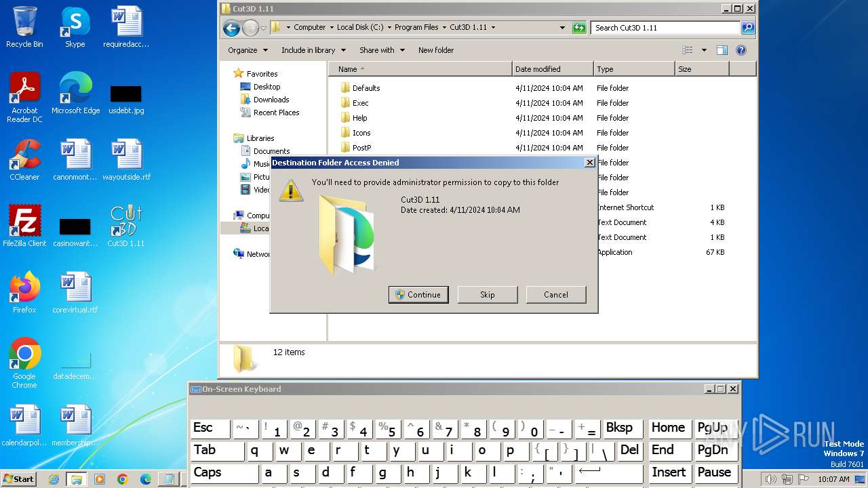This screenshot has width=868, height=488.
Task: Open the Defaults folder row
Action: pyautogui.click(x=542, y=88)
